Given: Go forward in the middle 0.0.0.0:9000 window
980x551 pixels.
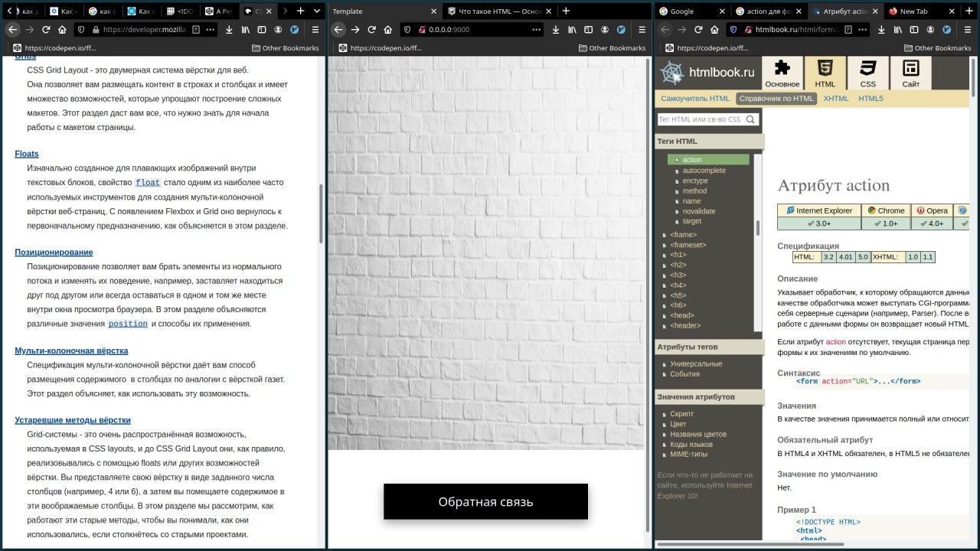Looking at the screenshot, I should pyautogui.click(x=356, y=29).
